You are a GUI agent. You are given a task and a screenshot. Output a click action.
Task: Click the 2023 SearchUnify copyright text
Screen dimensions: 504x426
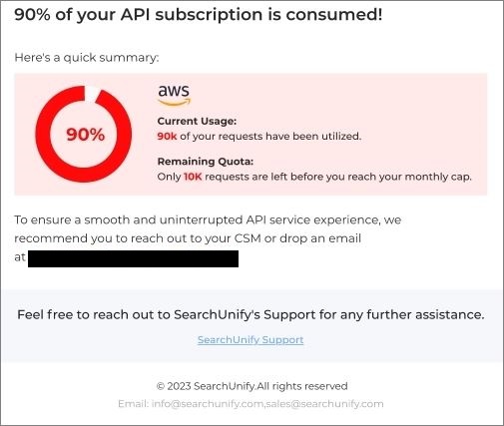(x=252, y=386)
